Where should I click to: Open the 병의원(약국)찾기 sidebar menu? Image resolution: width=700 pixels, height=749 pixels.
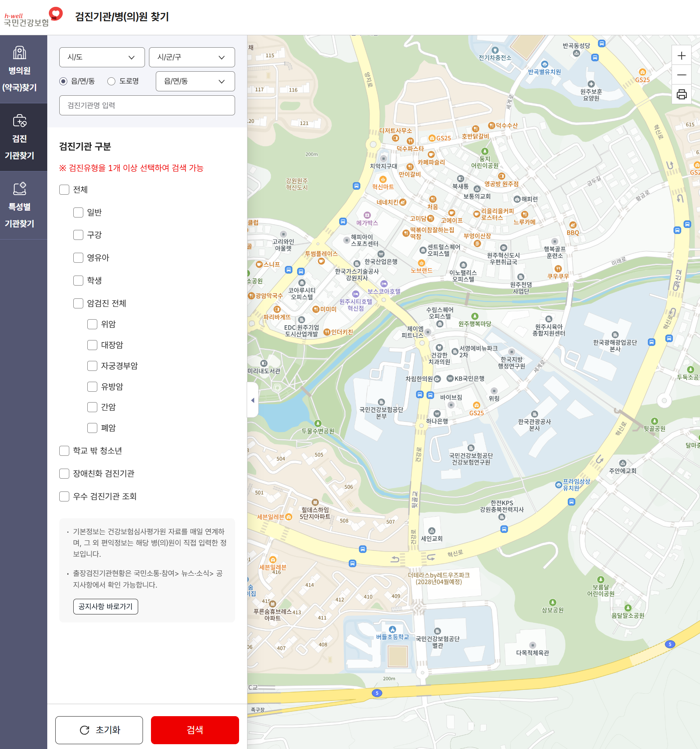point(24,69)
